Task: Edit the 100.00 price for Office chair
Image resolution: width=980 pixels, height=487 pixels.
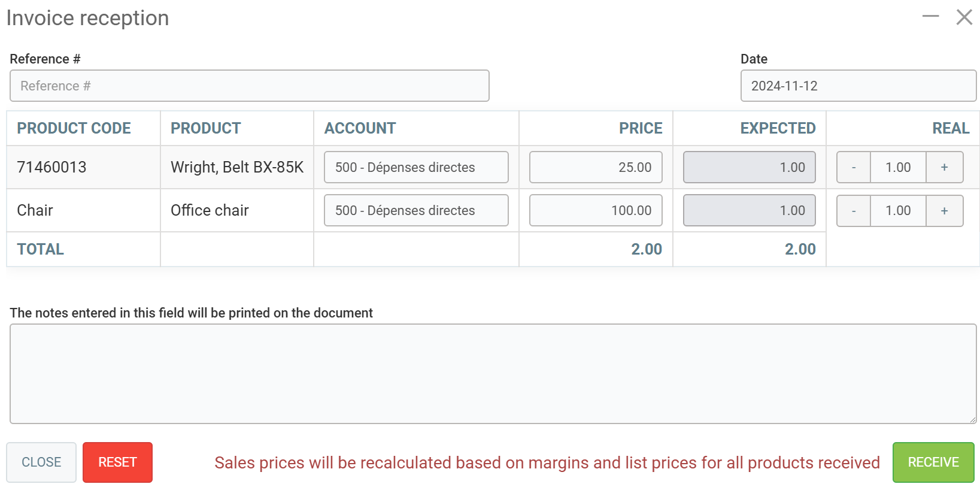Action: 595,210
